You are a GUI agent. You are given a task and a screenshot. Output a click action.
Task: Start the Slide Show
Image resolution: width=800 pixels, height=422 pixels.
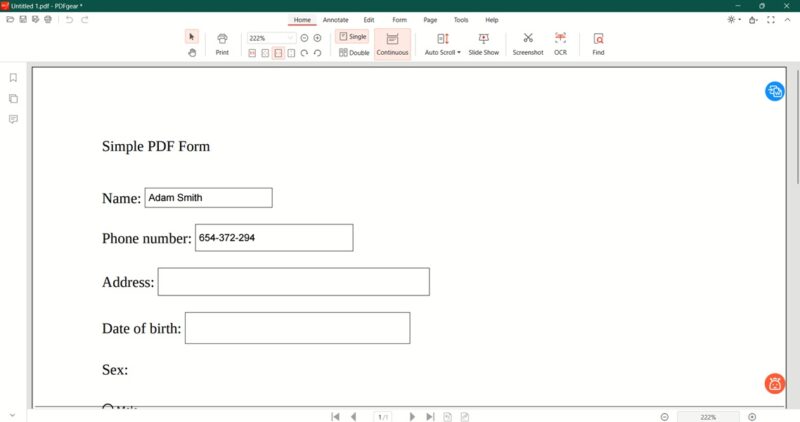[x=484, y=44]
